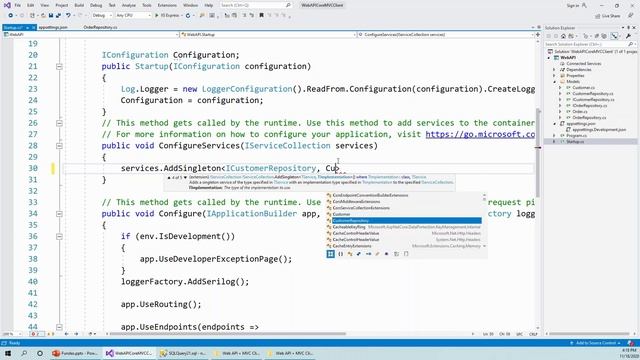Open Solution Explorer Home view
The width and height of the screenshot is (640, 360).
[x=563, y=36]
